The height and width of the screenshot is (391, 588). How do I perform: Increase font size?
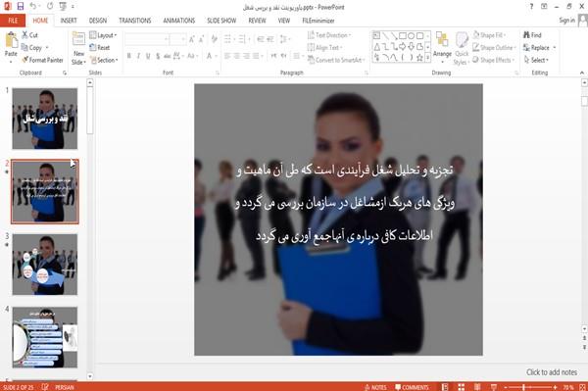pyautogui.click(x=192, y=39)
